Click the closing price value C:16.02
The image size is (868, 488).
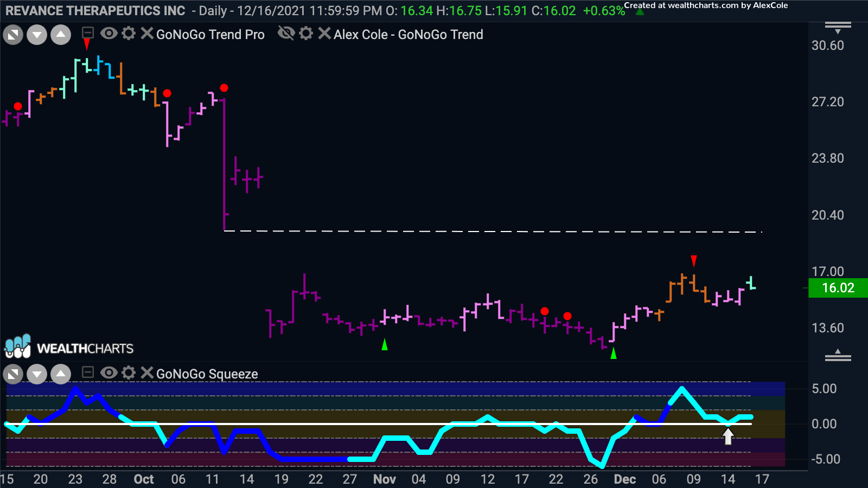(553, 11)
